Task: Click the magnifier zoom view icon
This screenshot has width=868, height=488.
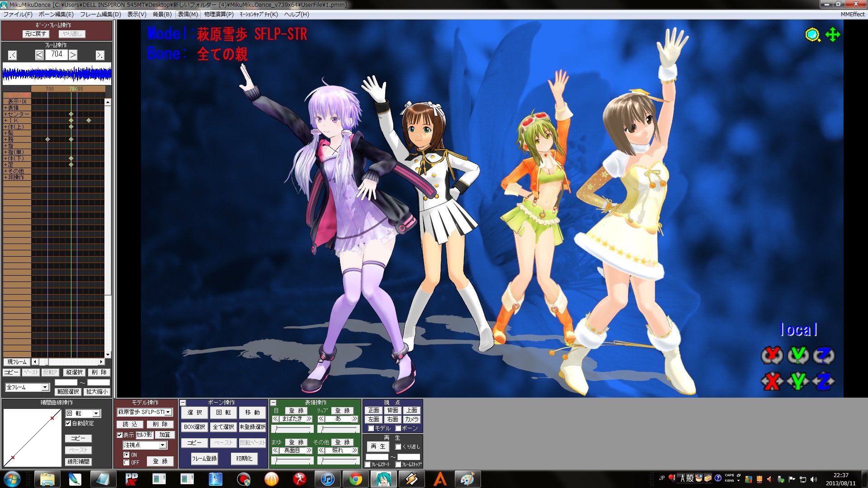Action: click(x=812, y=35)
